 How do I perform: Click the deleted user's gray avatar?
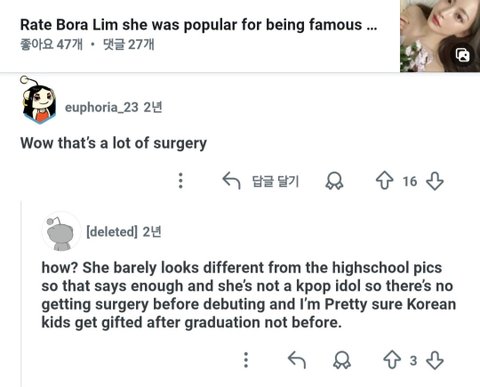[60, 232]
